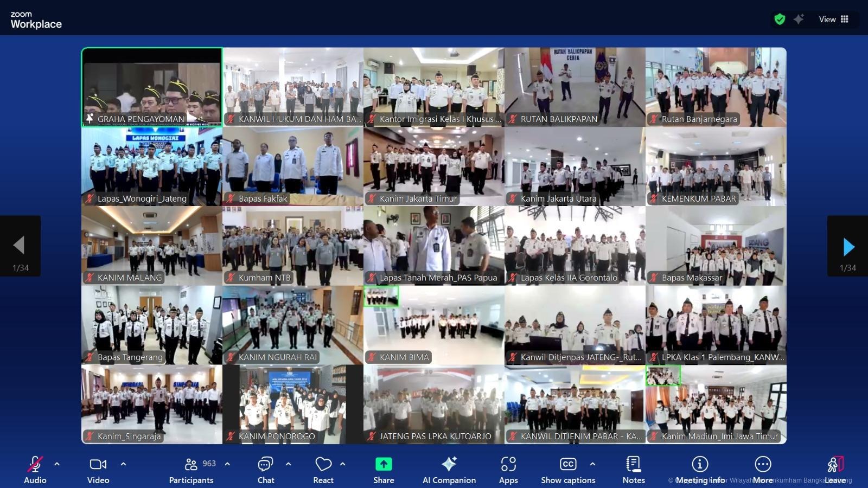
Task: Open Zoom Notes
Action: click(633, 465)
